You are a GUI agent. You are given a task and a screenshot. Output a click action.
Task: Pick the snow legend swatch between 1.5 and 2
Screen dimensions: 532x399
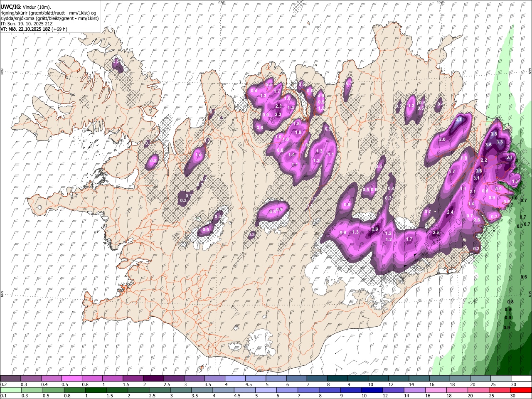point(133,379)
